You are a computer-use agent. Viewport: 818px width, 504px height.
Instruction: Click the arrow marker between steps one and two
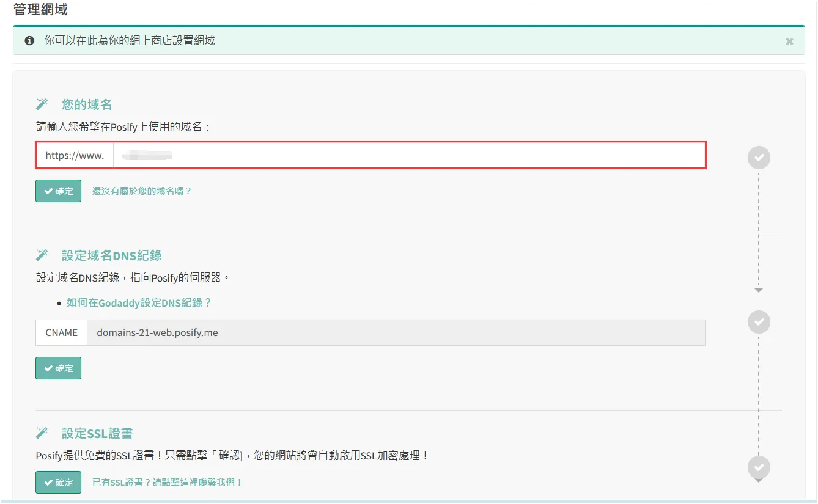point(759,290)
